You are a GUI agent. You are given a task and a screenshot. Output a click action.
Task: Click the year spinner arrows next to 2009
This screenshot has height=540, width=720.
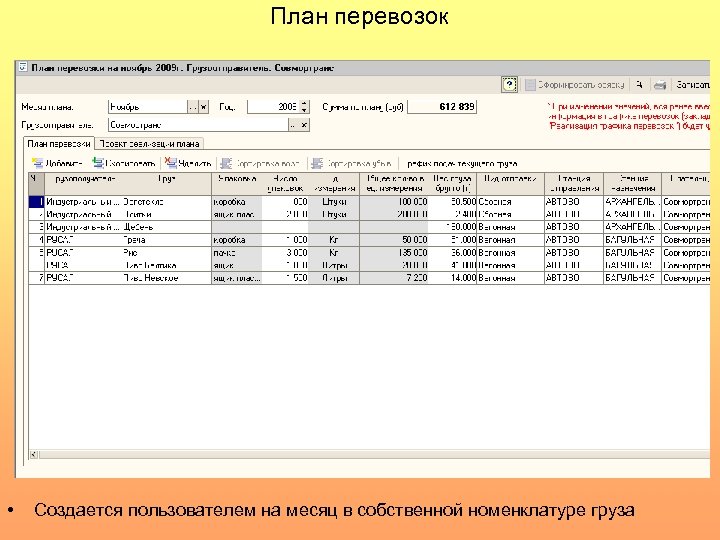(304, 107)
